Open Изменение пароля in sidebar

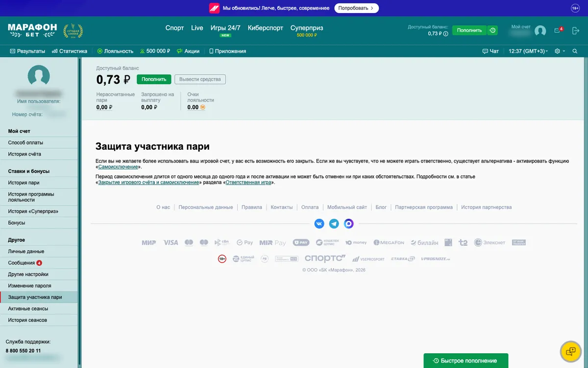coord(39,286)
